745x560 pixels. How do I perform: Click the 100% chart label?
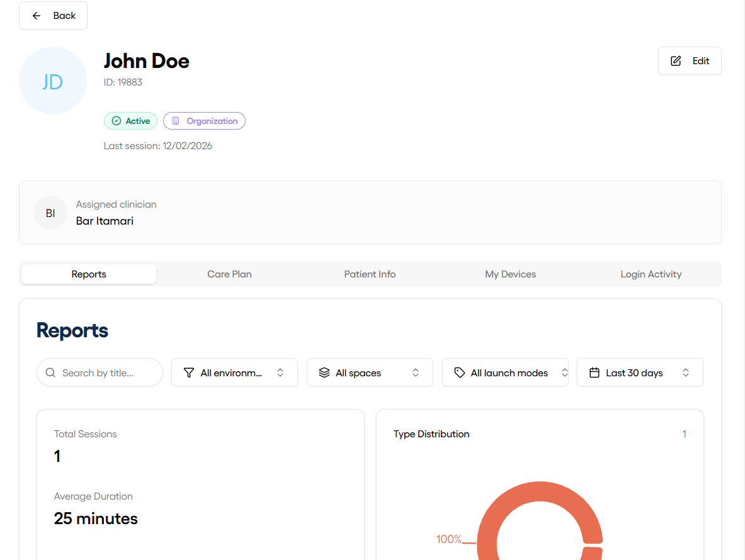pos(449,539)
